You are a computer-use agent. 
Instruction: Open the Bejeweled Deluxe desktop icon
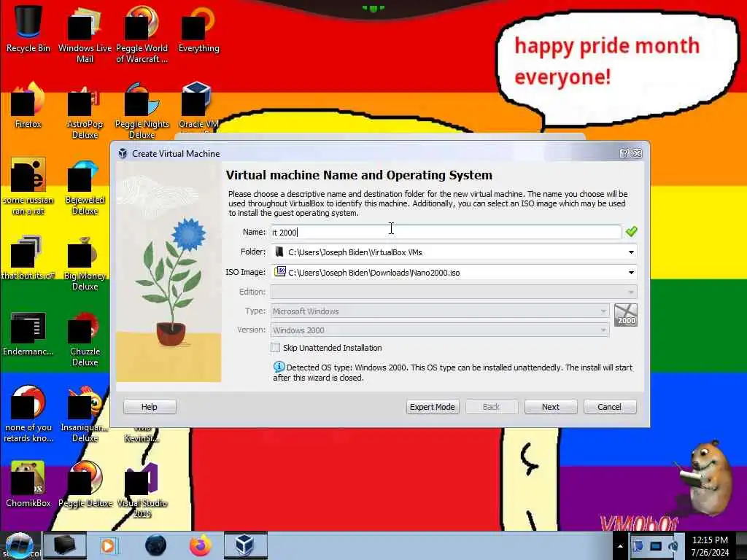(85, 186)
